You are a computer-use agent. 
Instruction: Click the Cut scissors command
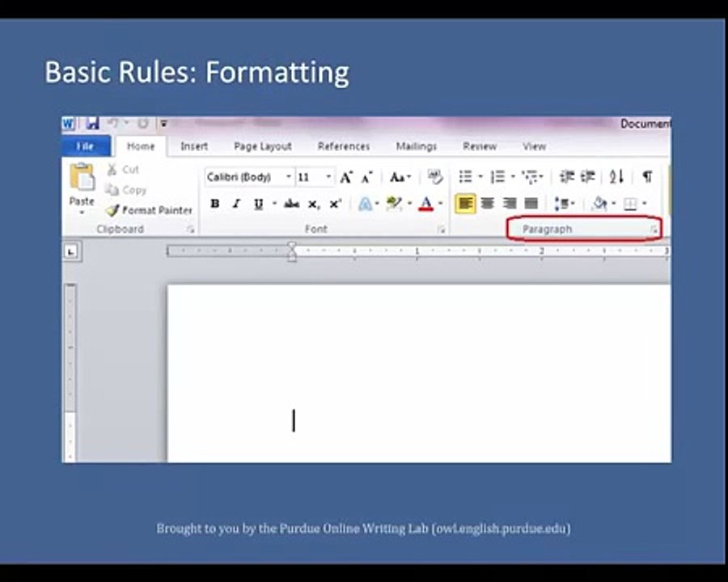[x=123, y=170]
